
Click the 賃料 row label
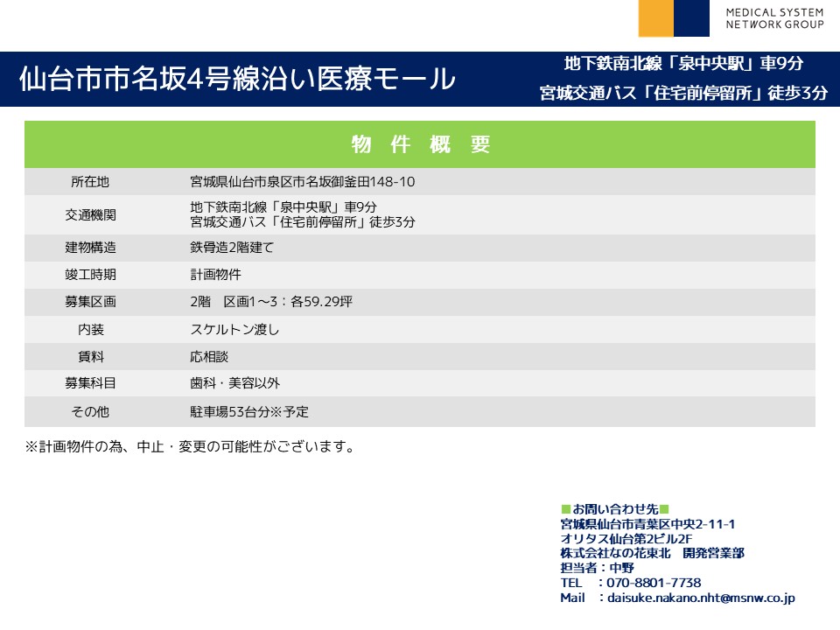click(x=90, y=357)
